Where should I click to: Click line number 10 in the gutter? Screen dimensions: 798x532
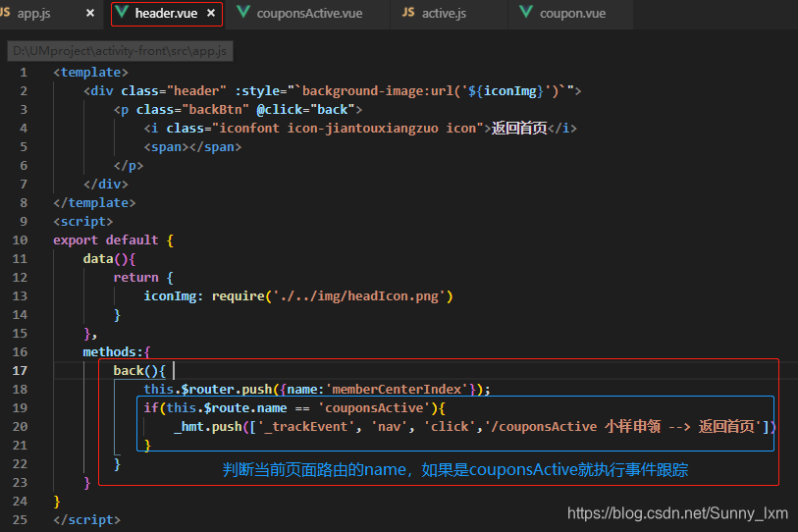pyautogui.click(x=20, y=240)
